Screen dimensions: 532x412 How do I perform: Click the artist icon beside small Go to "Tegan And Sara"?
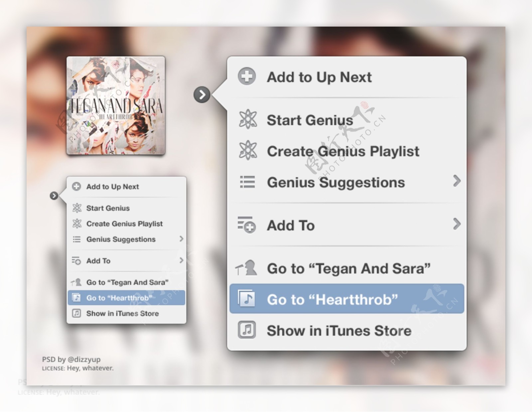point(76,282)
